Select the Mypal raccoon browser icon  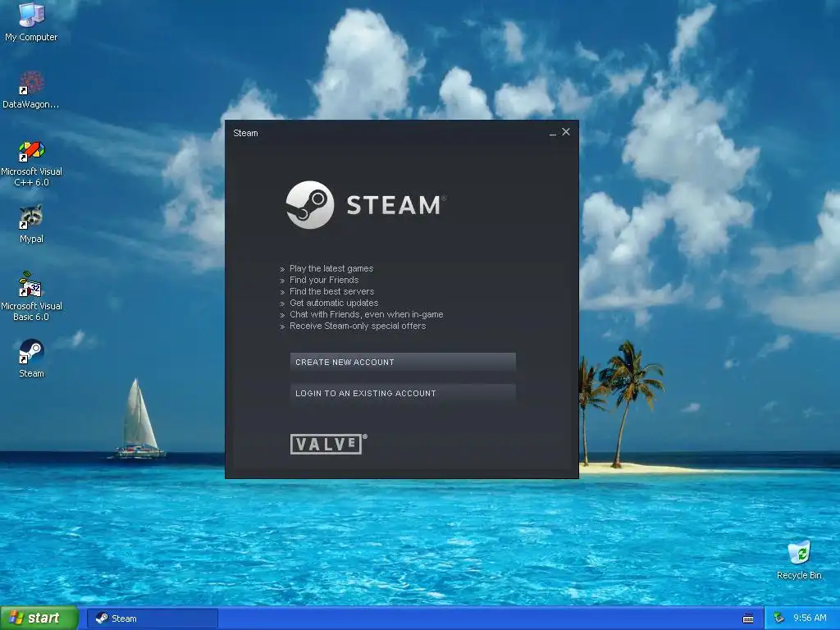point(31,224)
